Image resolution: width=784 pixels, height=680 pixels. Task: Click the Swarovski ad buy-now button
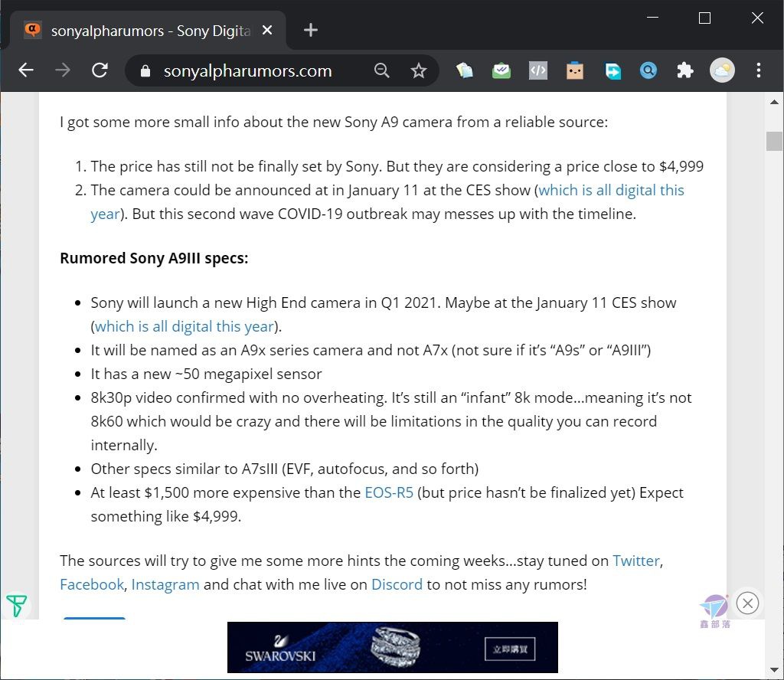pyautogui.click(x=509, y=649)
